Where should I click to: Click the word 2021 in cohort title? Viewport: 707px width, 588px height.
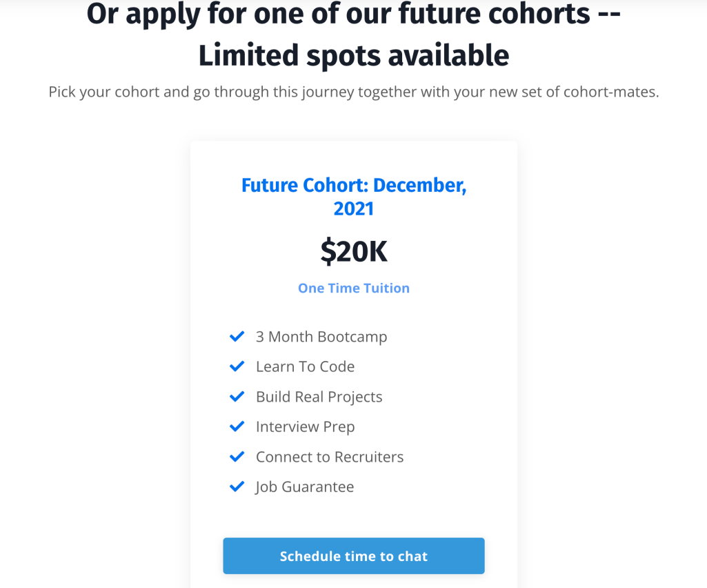click(353, 208)
